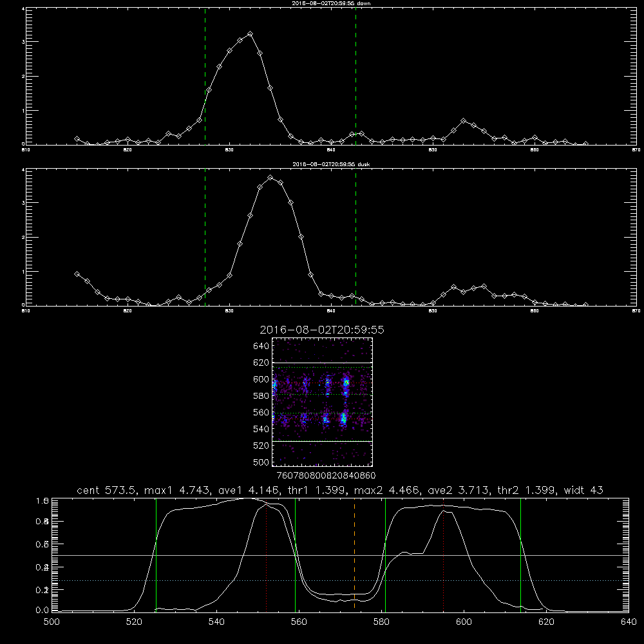Click bottom plot x-axis label 540

click(x=216, y=621)
